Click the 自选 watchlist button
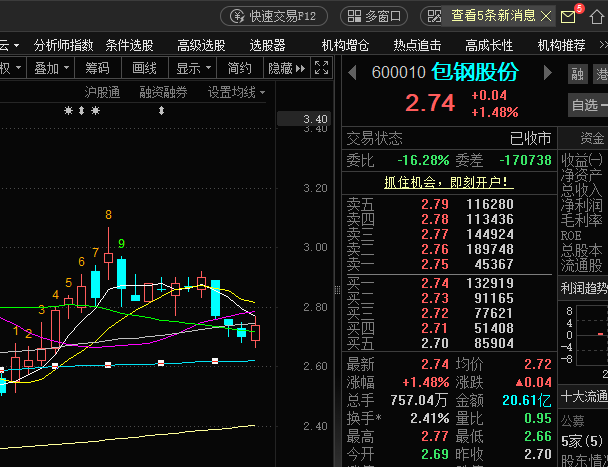Screen dimensions: 608x467 pyautogui.click(x=589, y=105)
